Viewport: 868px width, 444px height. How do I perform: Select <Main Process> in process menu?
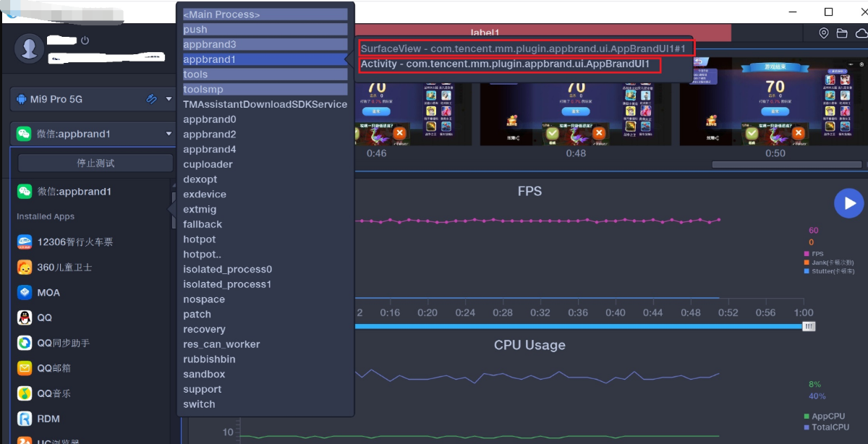coord(265,14)
